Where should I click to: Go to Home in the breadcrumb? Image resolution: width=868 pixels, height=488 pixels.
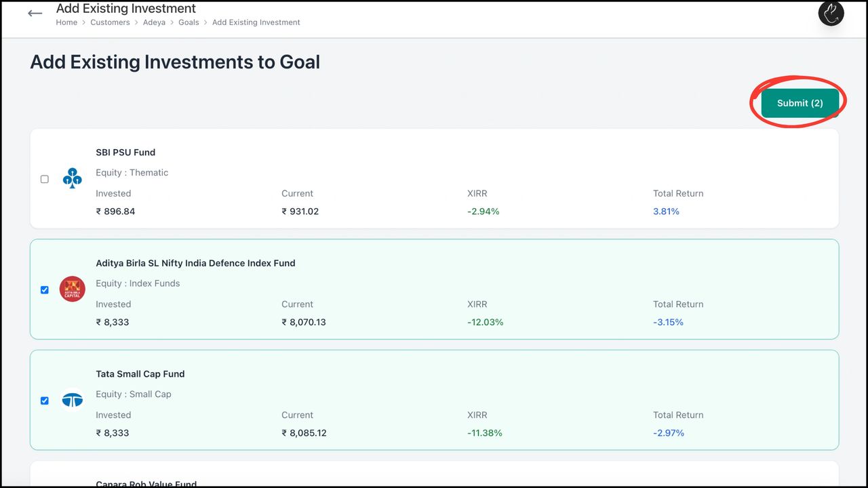(x=66, y=22)
